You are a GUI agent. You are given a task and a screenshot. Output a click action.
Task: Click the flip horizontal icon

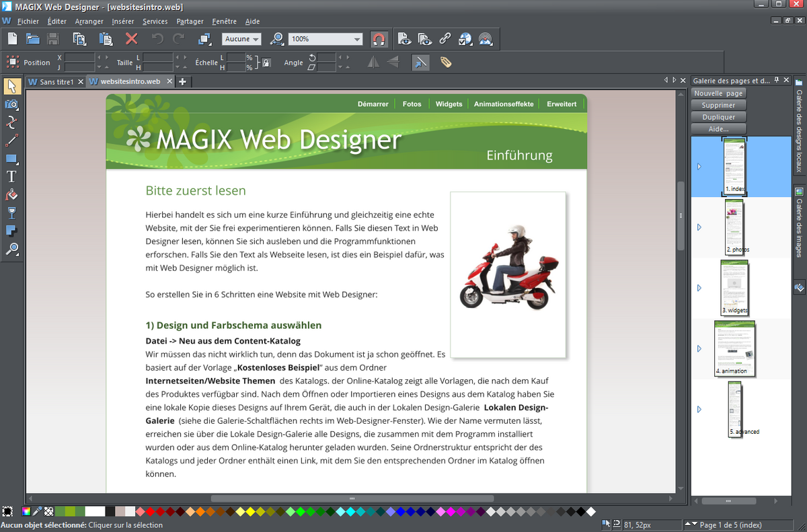[x=373, y=63]
